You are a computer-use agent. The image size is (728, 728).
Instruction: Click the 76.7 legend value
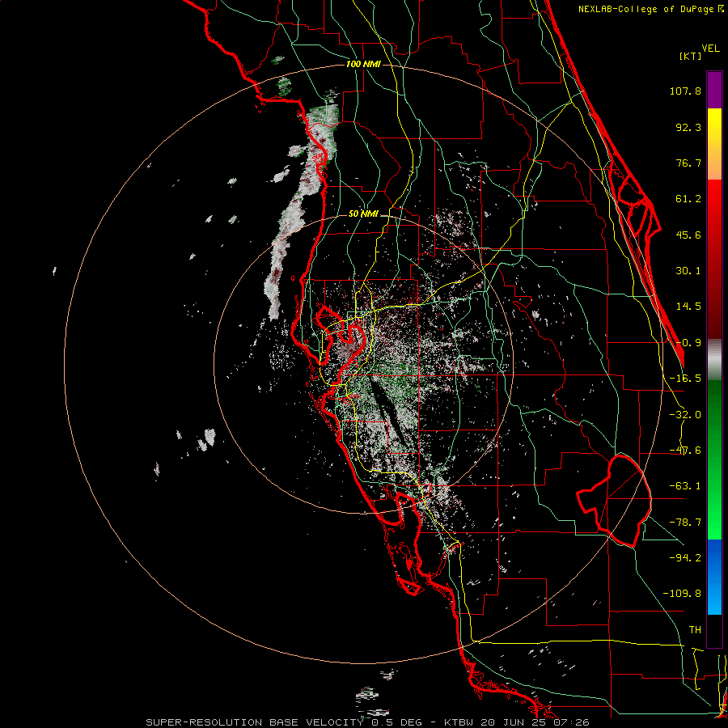click(x=688, y=163)
